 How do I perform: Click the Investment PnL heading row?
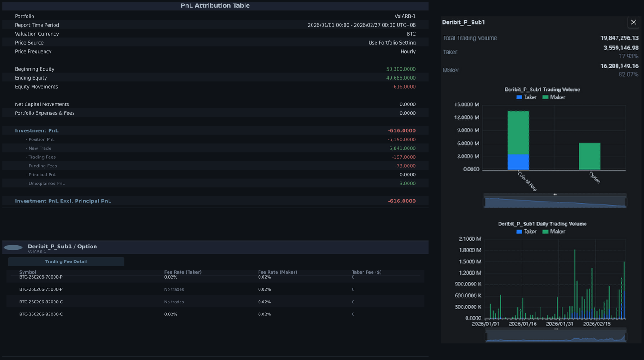[x=215, y=130]
